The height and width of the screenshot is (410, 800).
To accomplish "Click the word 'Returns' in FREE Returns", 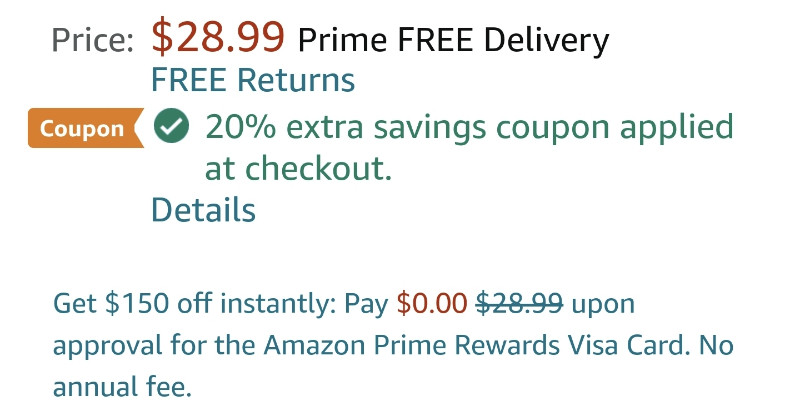I will [x=296, y=80].
